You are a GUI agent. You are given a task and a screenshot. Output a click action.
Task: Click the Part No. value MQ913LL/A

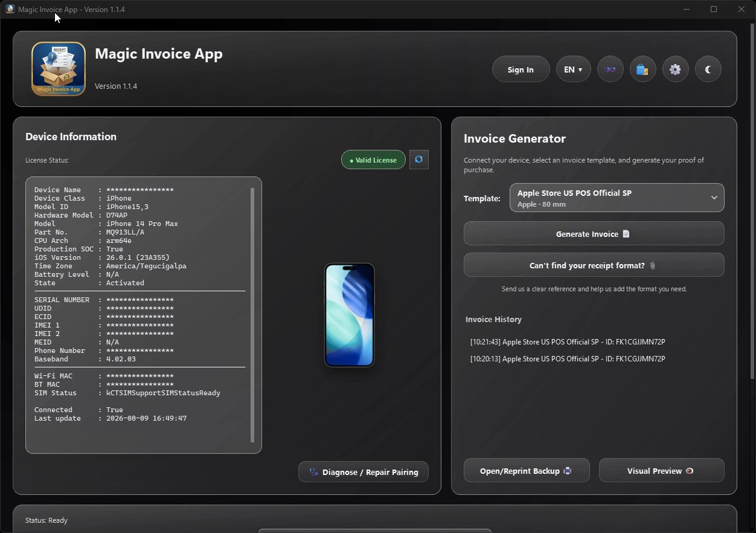click(x=126, y=232)
